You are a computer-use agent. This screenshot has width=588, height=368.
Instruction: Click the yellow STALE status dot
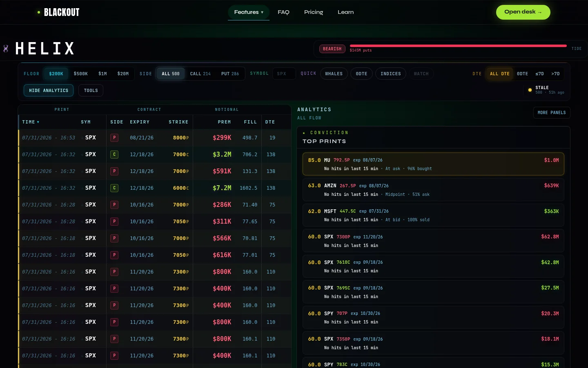coord(530,90)
